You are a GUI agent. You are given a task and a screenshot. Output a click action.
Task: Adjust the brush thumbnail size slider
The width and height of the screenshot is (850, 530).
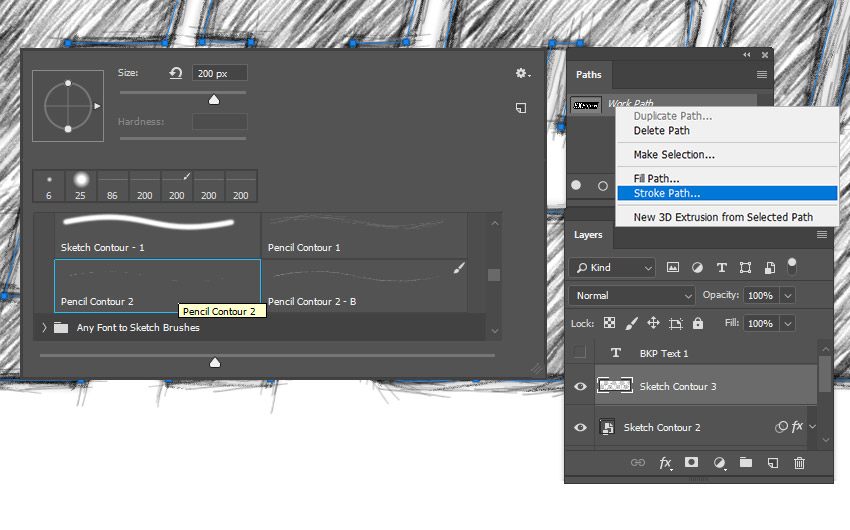pyautogui.click(x=215, y=363)
